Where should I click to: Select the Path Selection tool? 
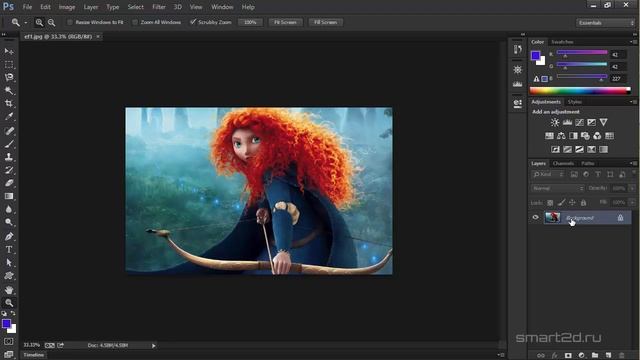point(9,262)
